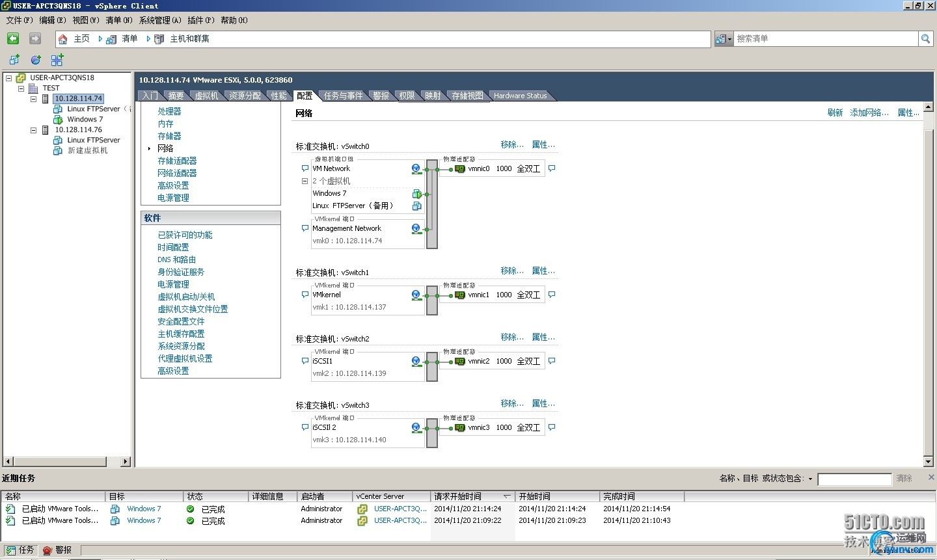Click the vmnic0 physical adapter icon
Viewport: 937px width, 560px height.
tap(460, 169)
